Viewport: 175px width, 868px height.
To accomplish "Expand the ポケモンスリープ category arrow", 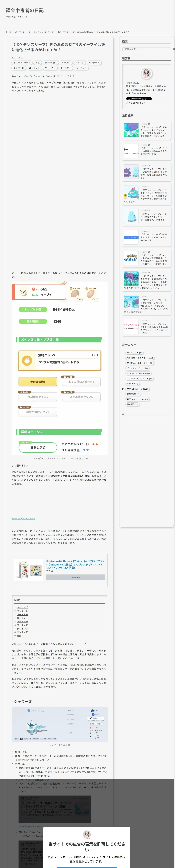I will coord(123,389).
